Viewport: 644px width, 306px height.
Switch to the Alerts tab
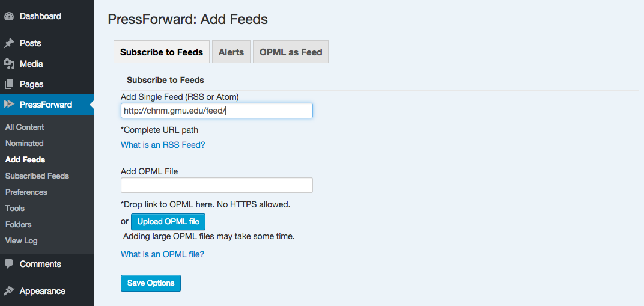tap(231, 52)
